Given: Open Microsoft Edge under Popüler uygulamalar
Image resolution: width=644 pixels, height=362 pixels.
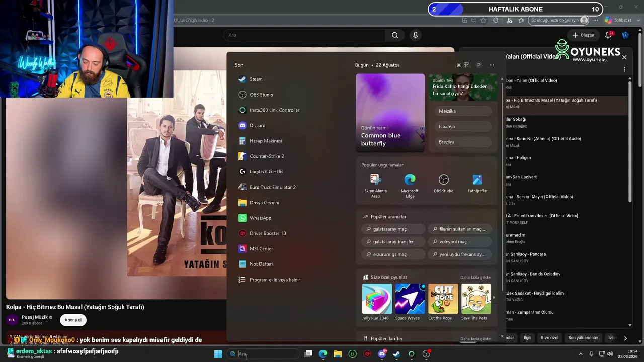Looking at the screenshot, I should pyautogui.click(x=410, y=186).
